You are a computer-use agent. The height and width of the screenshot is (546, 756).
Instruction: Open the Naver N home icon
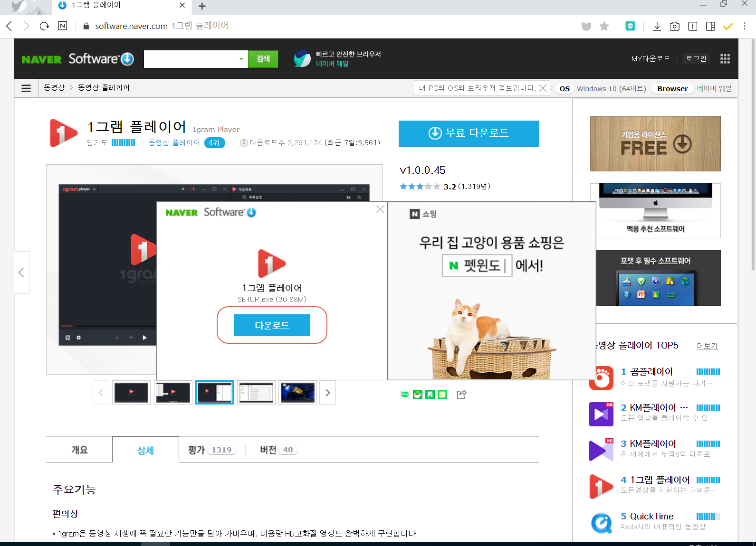62,26
